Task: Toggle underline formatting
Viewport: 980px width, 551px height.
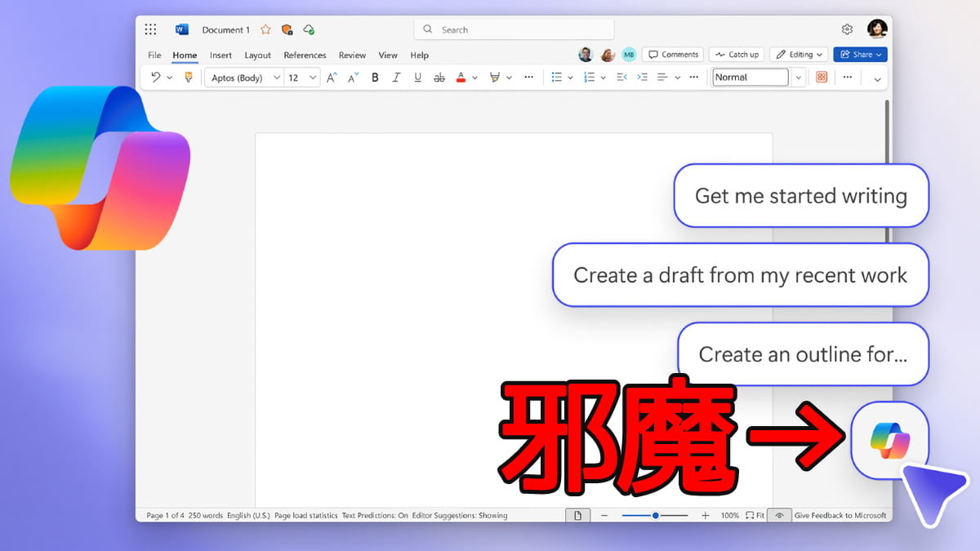Action: (418, 78)
